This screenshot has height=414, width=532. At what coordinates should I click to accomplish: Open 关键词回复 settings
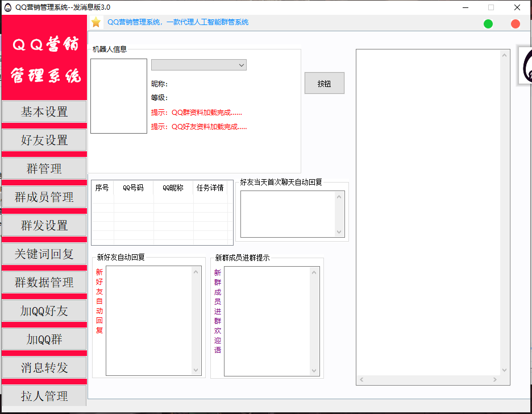click(44, 254)
